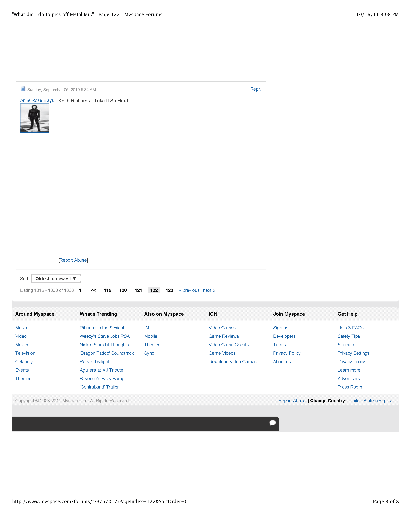Image resolution: width=411 pixels, height=532 pixels.
Task: Click Reply on the forum post
Action: pos(256,89)
